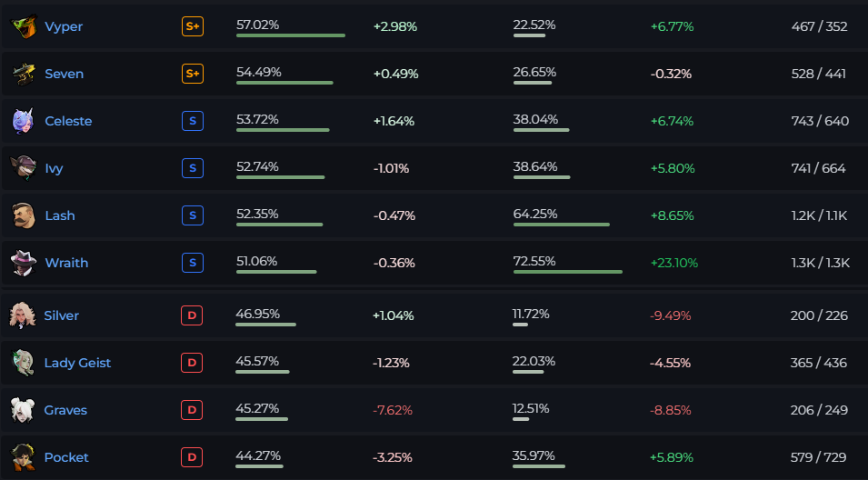Open the Wraith hero name link
The image size is (868, 480).
point(66,263)
